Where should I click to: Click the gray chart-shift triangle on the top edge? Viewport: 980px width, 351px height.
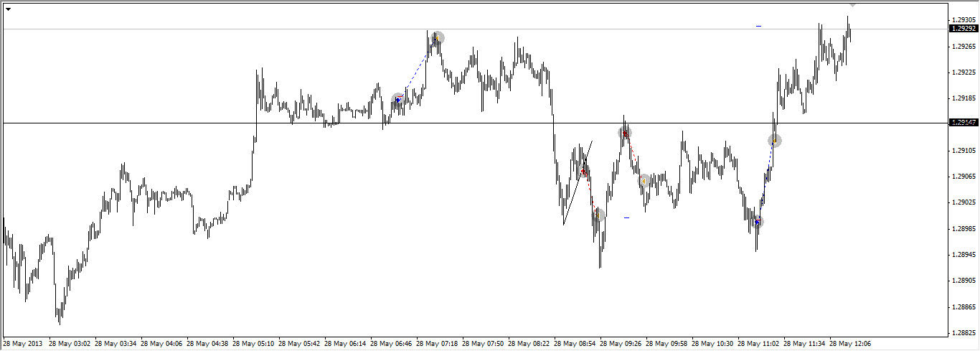(x=852, y=4)
